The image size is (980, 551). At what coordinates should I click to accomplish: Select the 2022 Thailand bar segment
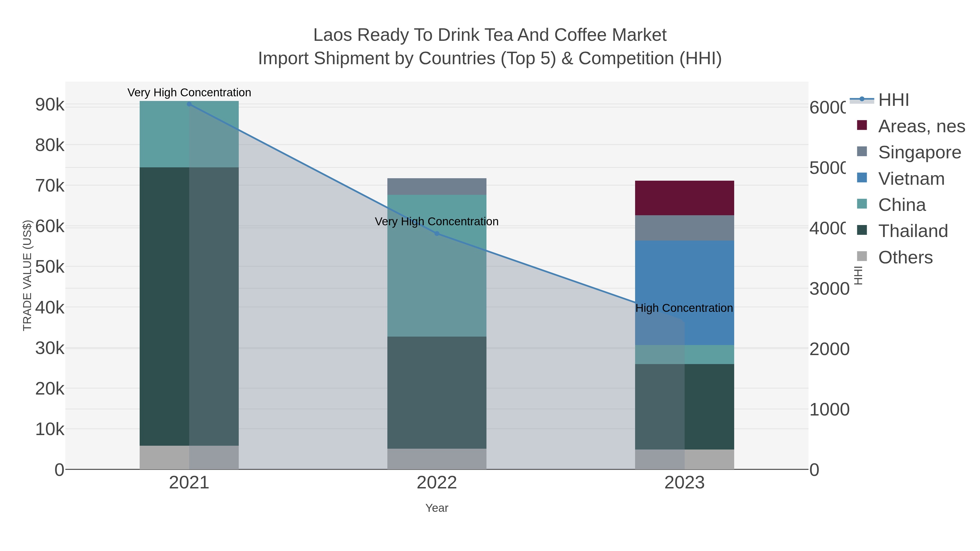437,392
